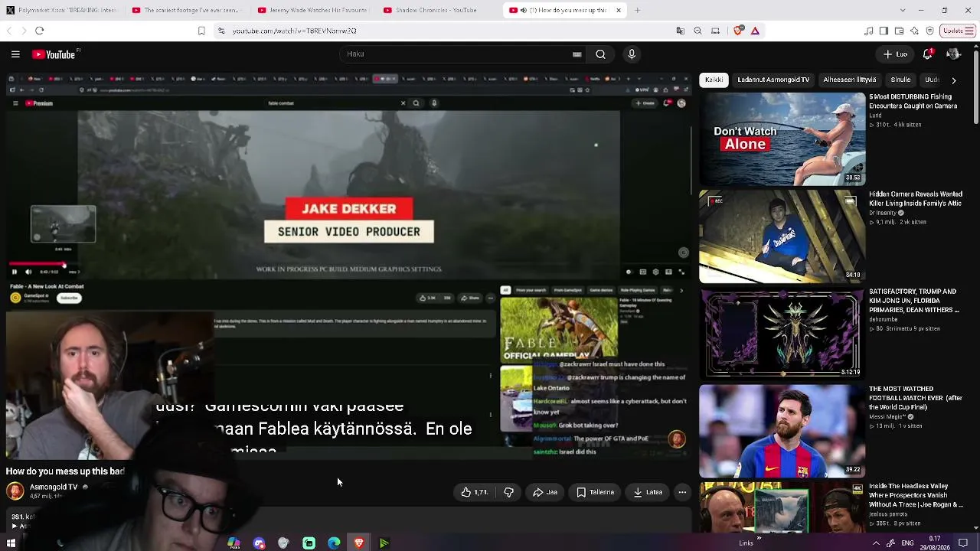Viewport: 980px width, 551px height.
Task: Open the account avatar menu
Action: point(953,54)
